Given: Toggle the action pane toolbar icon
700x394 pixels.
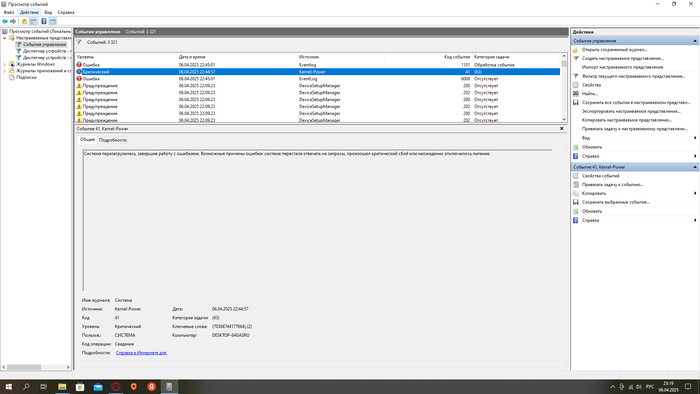Looking at the screenshot, I should pyautogui.click(x=53, y=21).
